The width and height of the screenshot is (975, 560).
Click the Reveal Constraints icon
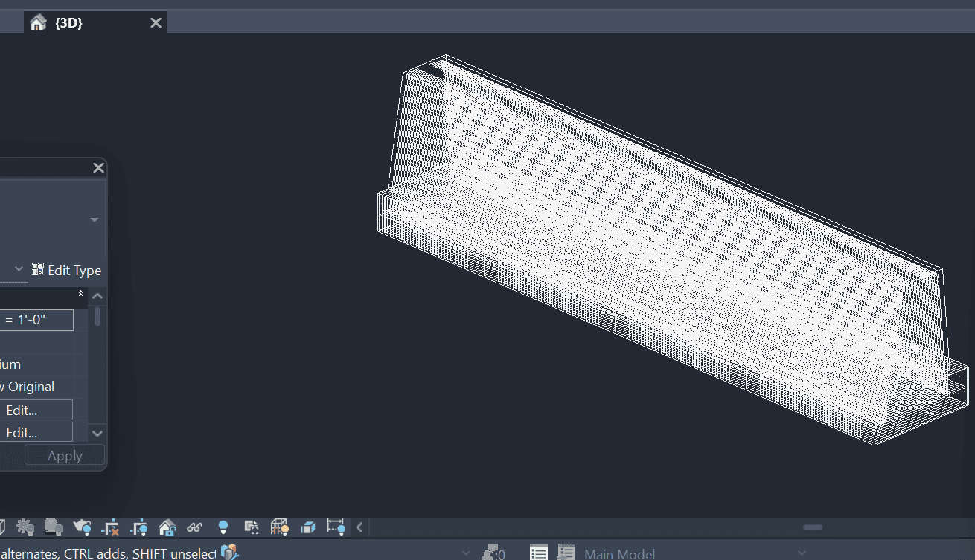336,527
